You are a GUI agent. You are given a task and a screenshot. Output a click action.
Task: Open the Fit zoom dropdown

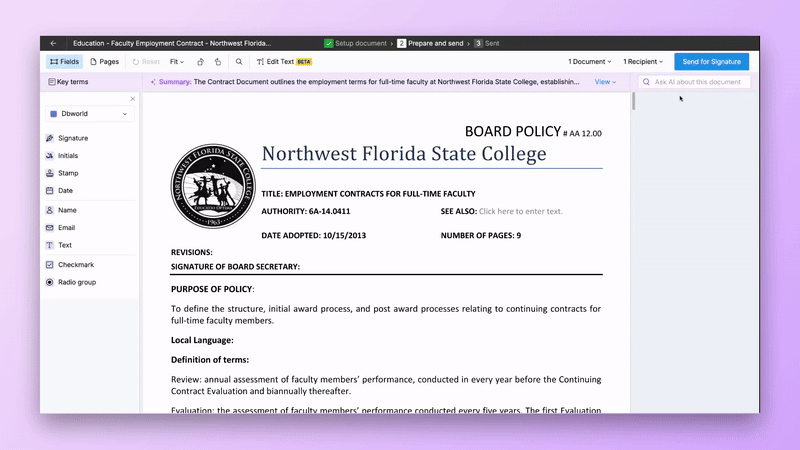[x=177, y=62]
